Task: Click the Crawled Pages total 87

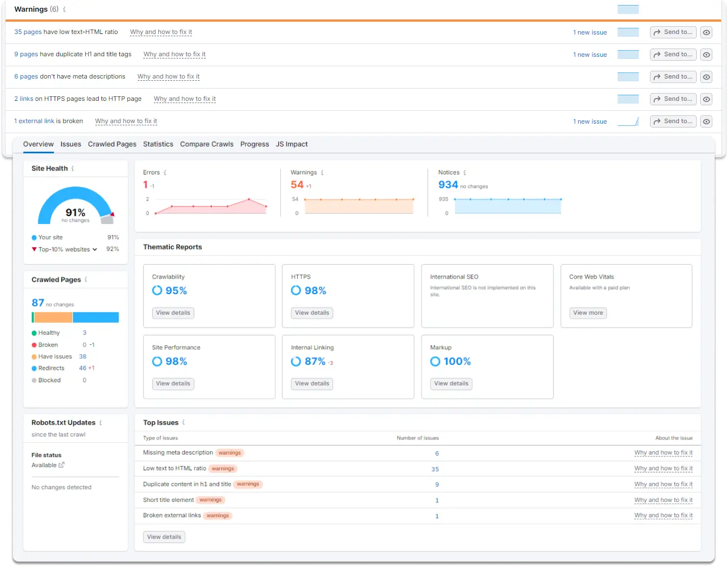Action: [38, 302]
